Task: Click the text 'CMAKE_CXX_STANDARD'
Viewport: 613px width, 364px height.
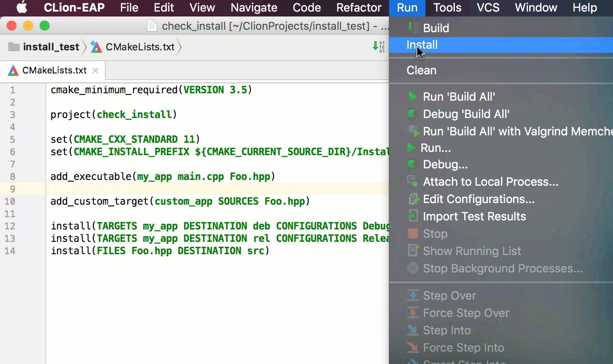Action: (x=126, y=139)
